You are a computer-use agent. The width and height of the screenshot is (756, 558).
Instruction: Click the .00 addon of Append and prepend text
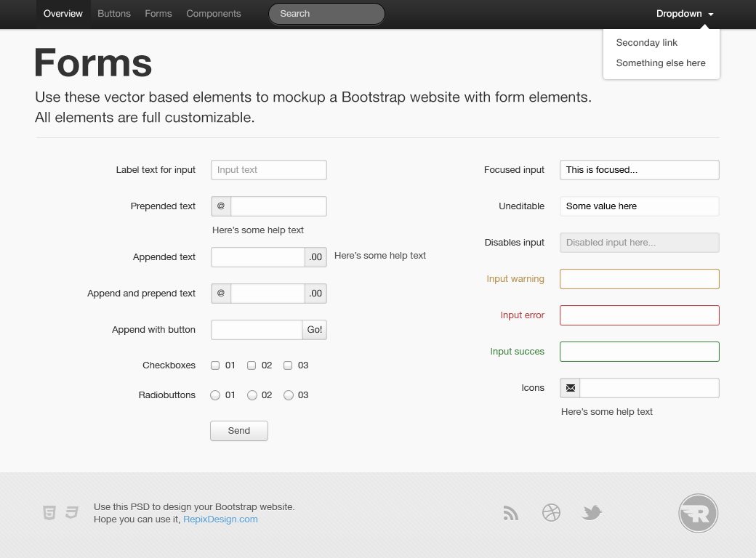[x=315, y=294]
